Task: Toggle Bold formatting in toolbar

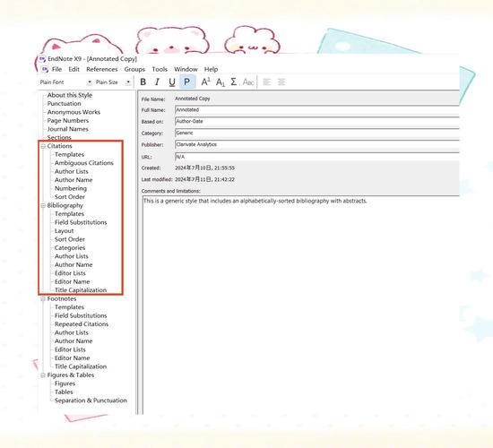Action: click(x=143, y=82)
